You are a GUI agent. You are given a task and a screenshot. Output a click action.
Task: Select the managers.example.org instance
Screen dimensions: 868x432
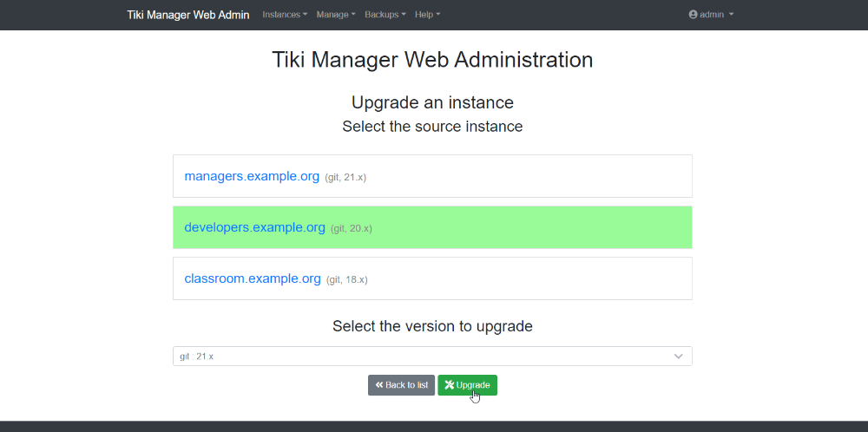252,176
